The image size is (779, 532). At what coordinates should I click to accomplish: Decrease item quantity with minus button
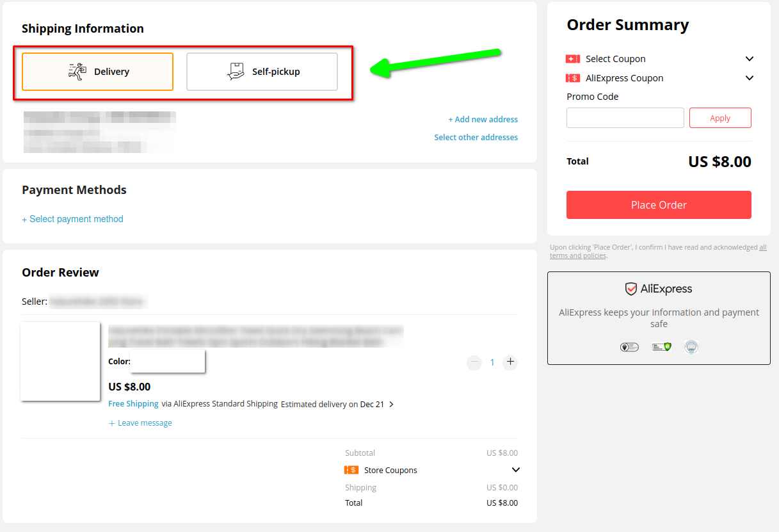pos(474,362)
